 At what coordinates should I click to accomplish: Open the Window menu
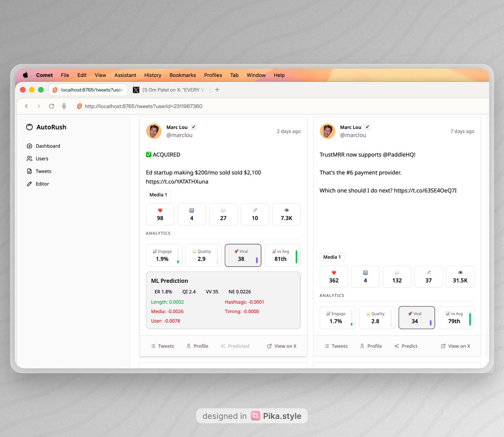click(x=256, y=75)
